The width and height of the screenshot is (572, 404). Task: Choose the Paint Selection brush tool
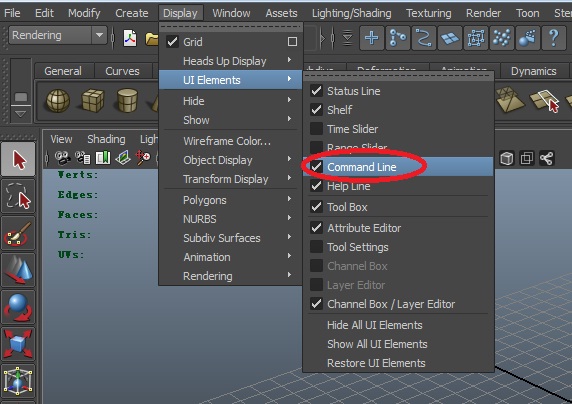click(x=18, y=233)
